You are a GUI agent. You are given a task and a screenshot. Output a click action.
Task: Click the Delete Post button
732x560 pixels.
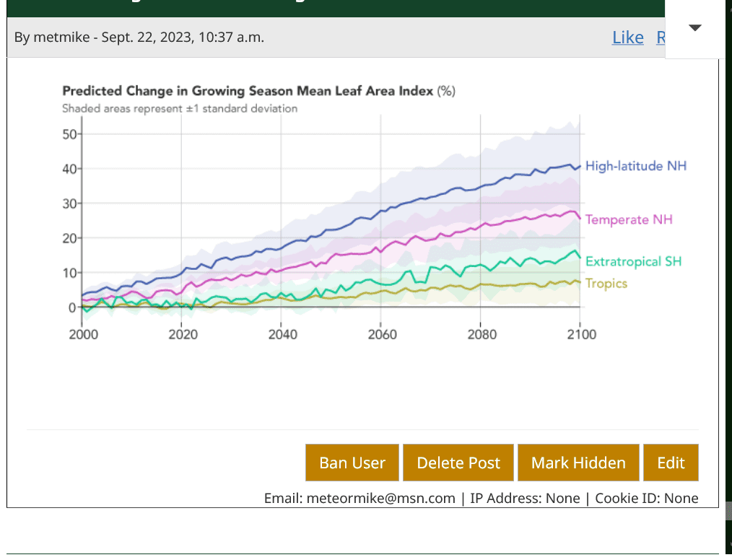(458, 463)
